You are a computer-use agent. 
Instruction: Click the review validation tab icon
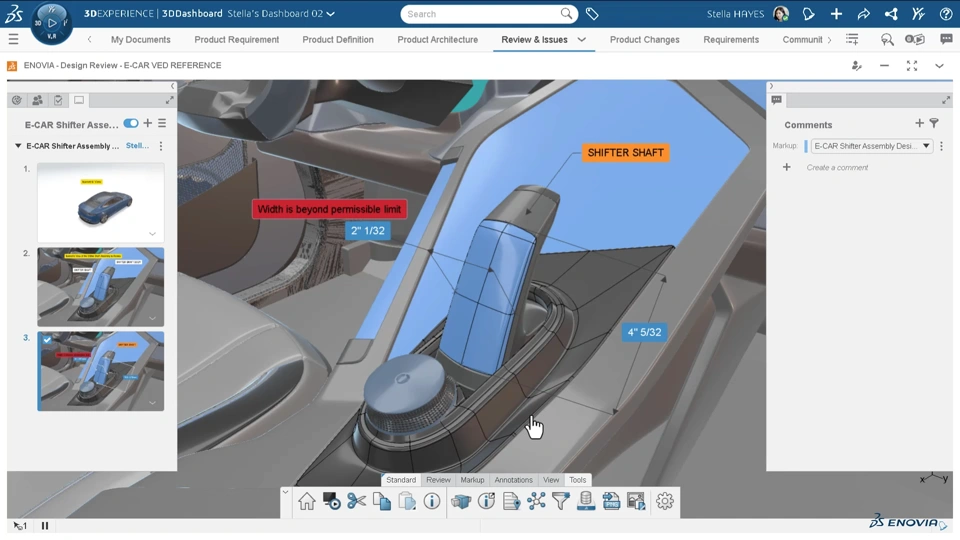coord(17,100)
